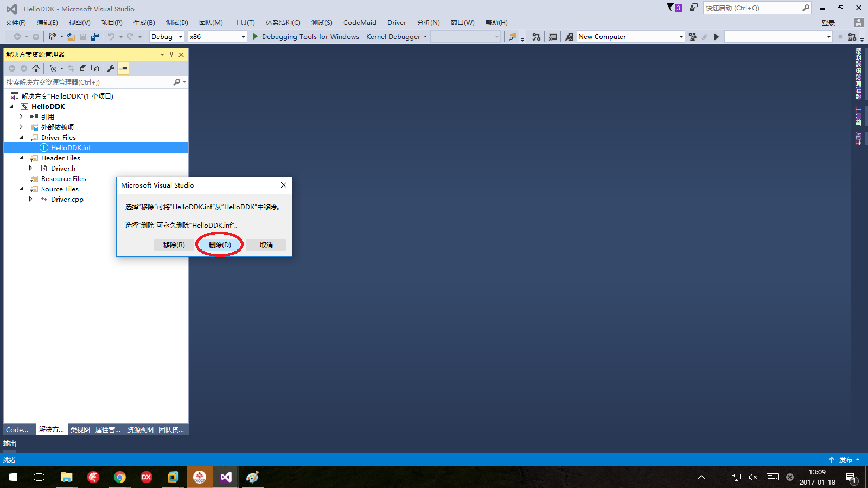The width and height of the screenshot is (868, 488).
Task: Click the Undo toolbar icon
Action: [x=111, y=37]
